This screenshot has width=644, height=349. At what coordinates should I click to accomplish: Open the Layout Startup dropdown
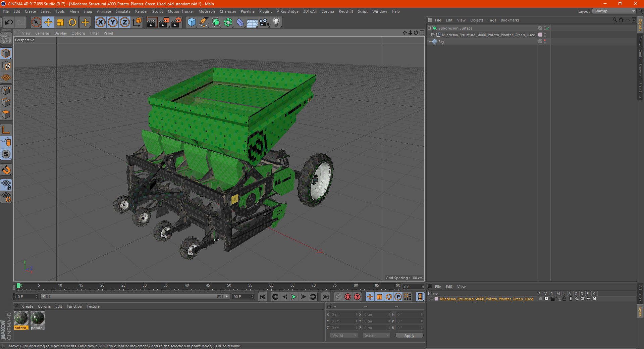[x=614, y=11]
